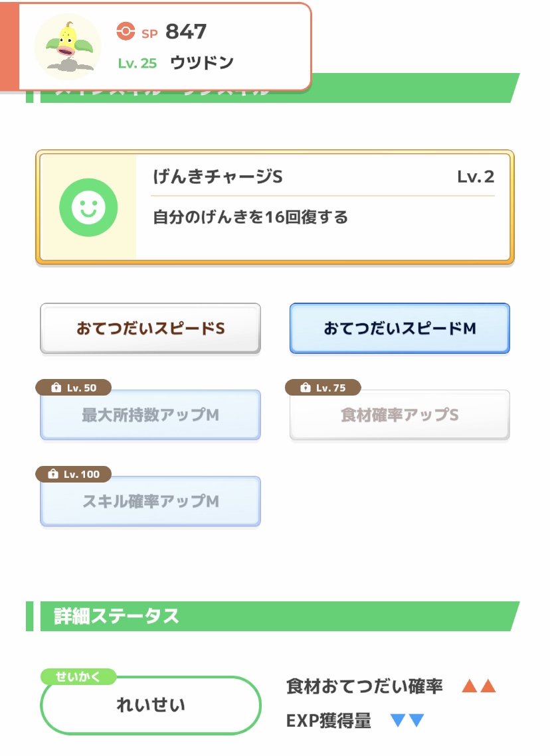550x756 pixels.
Task: Tap the せいかく nature label tag
Action: (78, 677)
